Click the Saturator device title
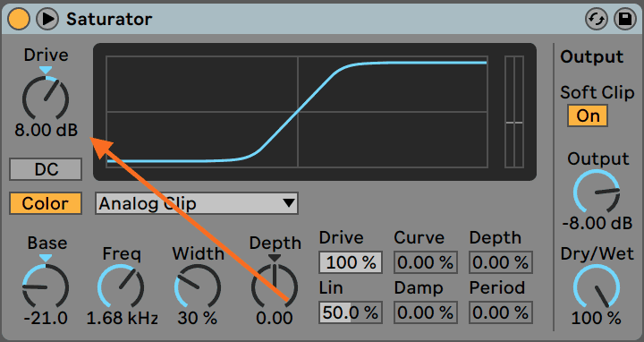Screen dimensions: 644x342 [x=109, y=19]
